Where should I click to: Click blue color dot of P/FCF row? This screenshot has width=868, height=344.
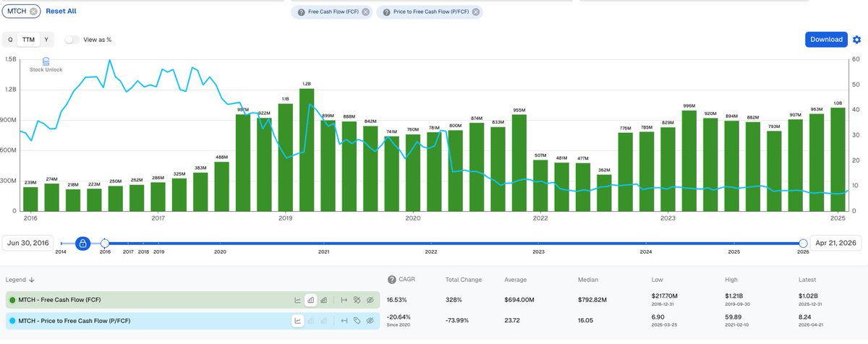pos(11,320)
